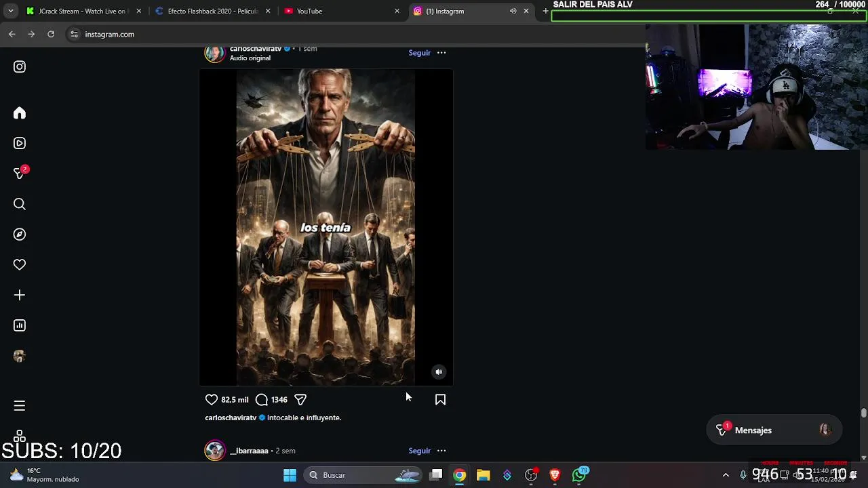Open the Instagram logo home link

click(x=20, y=66)
